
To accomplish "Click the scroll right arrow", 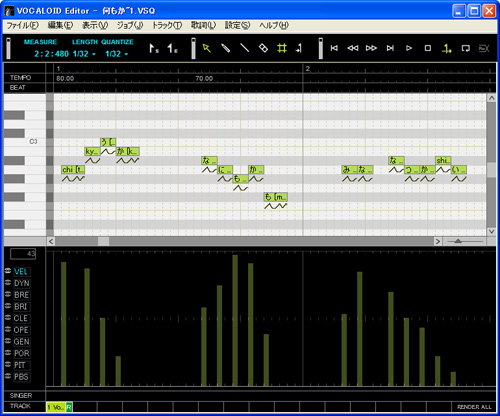I will tap(438, 241).
